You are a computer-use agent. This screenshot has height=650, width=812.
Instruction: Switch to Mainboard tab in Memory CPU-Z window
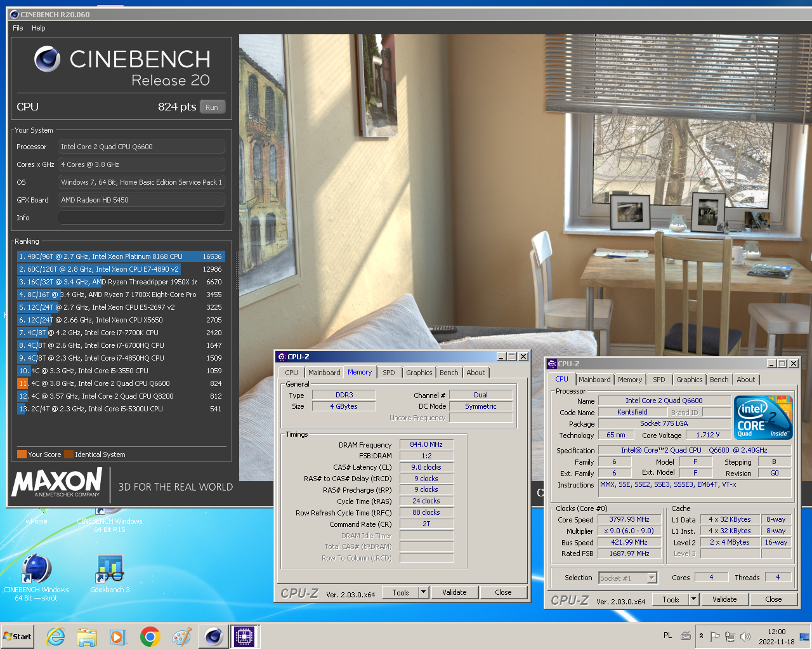point(324,373)
